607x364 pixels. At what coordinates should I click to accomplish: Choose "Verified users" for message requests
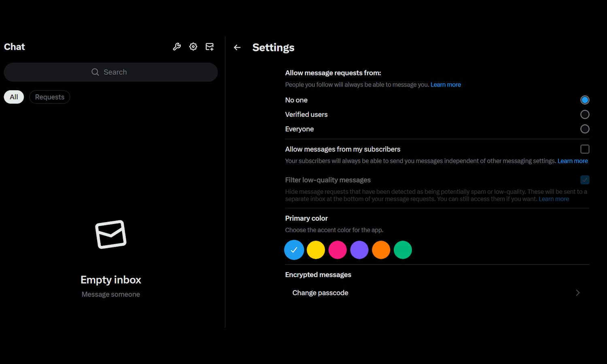coord(585,114)
